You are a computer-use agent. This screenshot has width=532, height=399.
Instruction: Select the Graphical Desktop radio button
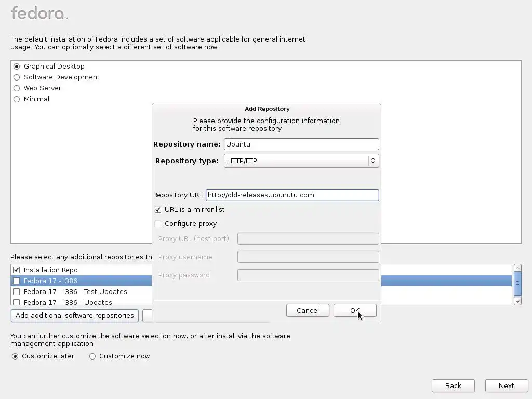(x=17, y=66)
